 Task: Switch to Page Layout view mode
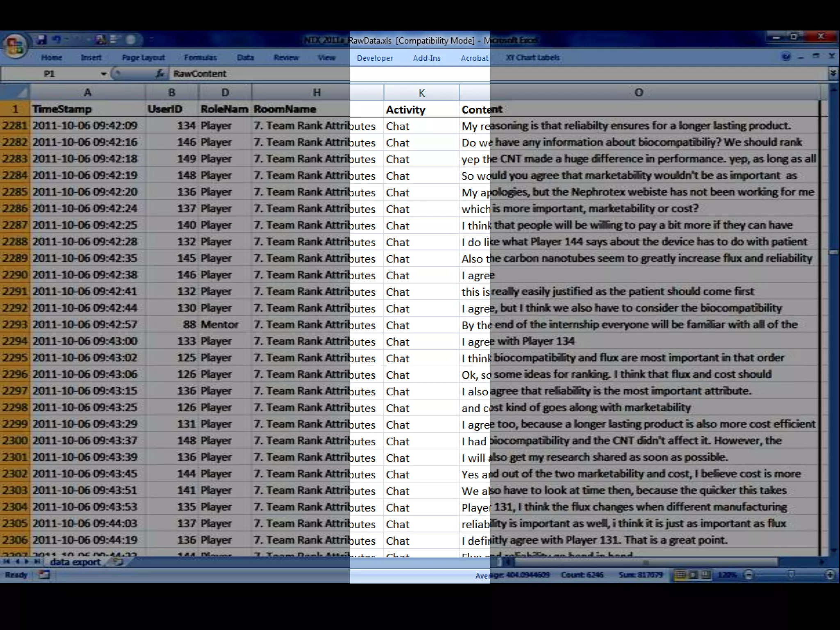(693, 575)
